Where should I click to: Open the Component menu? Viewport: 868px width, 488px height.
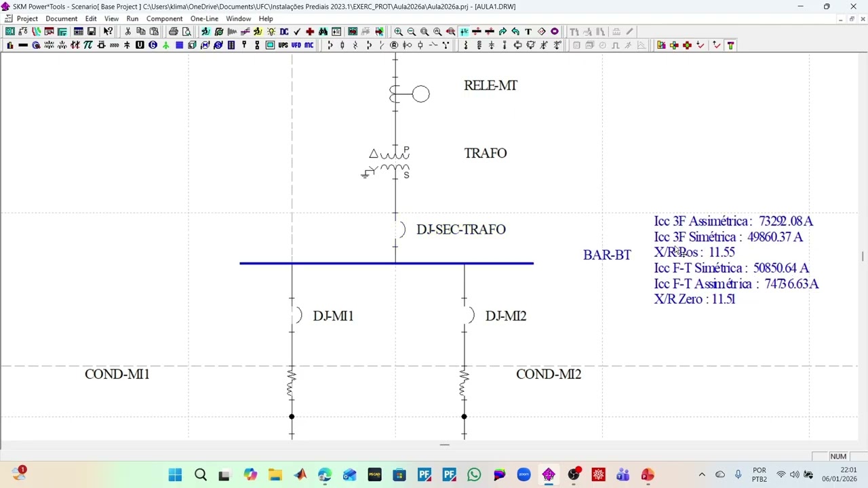164,18
